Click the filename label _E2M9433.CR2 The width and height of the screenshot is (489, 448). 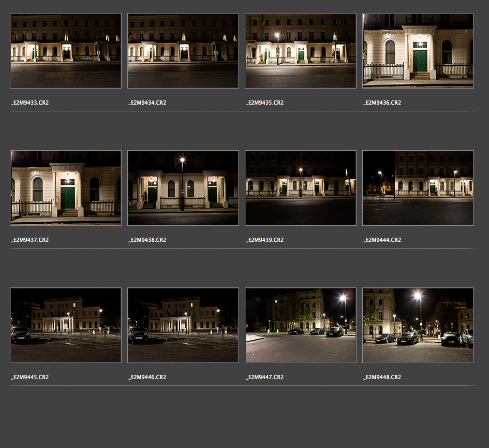point(30,103)
